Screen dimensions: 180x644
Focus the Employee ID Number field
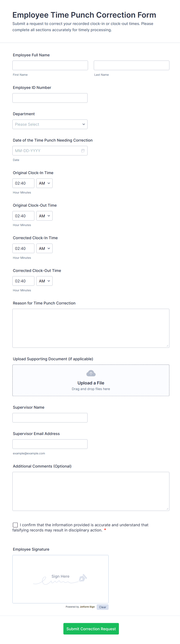point(50,98)
